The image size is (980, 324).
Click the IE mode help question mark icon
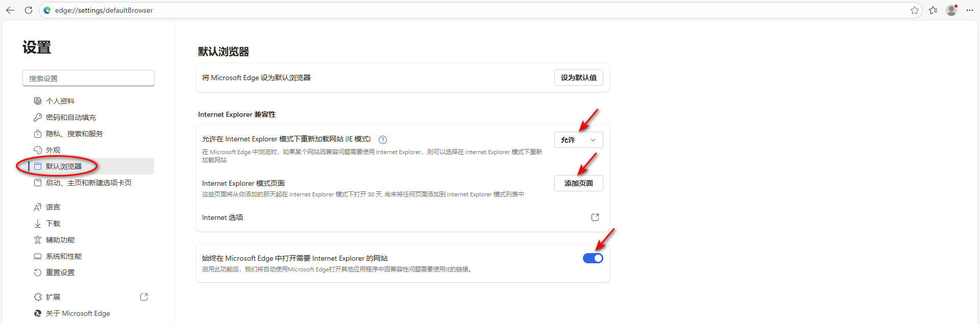click(383, 139)
